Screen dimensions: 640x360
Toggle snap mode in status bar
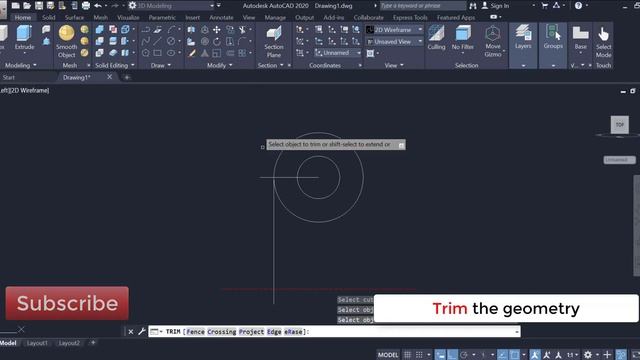(x=419, y=355)
